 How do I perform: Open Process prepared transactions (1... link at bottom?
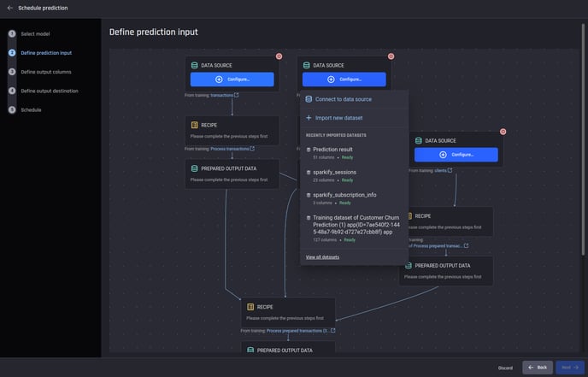pos(298,331)
